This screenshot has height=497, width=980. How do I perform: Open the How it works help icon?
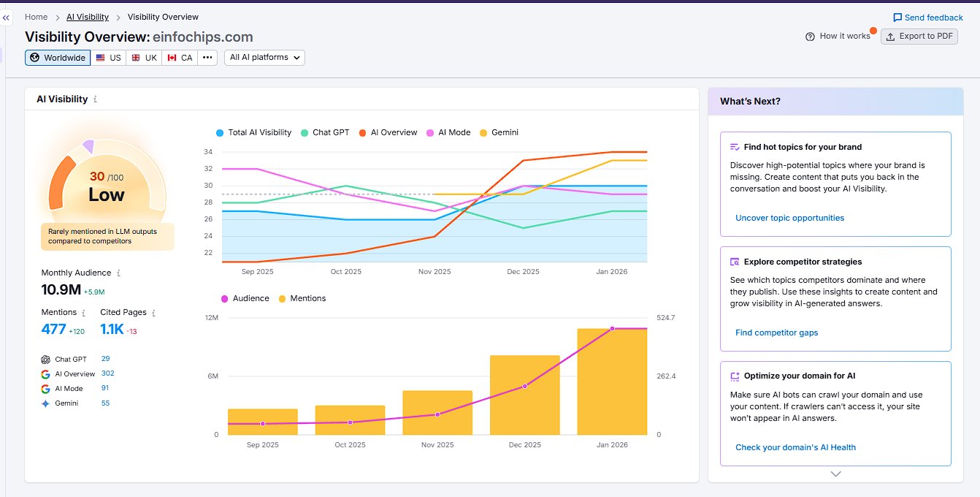810,36
